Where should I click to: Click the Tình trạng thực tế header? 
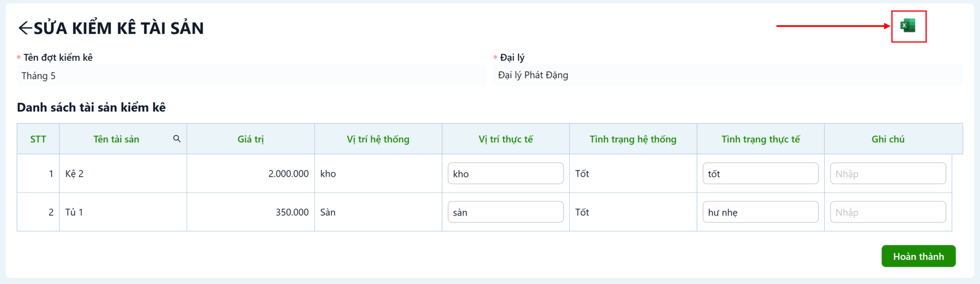coord(760,139)
